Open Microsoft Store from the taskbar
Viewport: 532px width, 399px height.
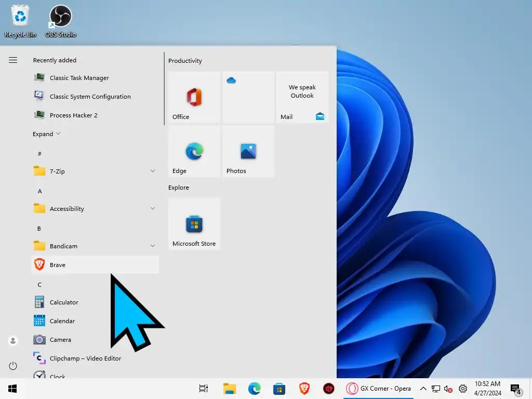[x=279, y=389]
